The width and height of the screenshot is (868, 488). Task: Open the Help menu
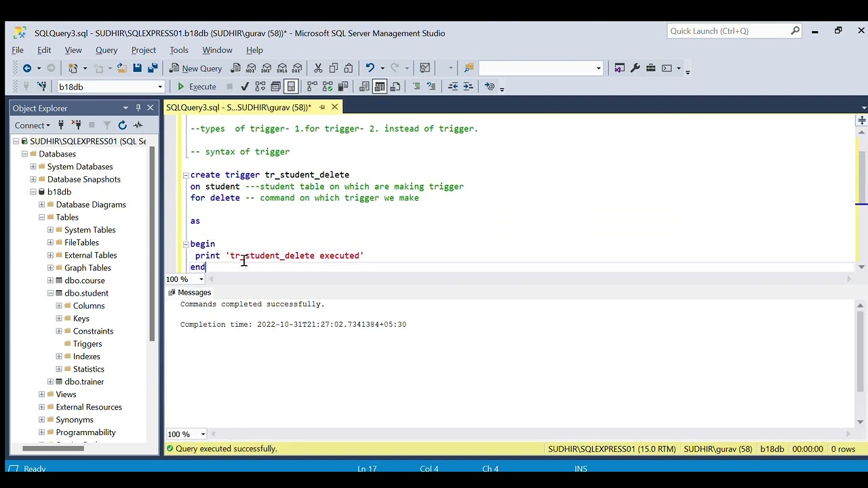coord(254,50)
